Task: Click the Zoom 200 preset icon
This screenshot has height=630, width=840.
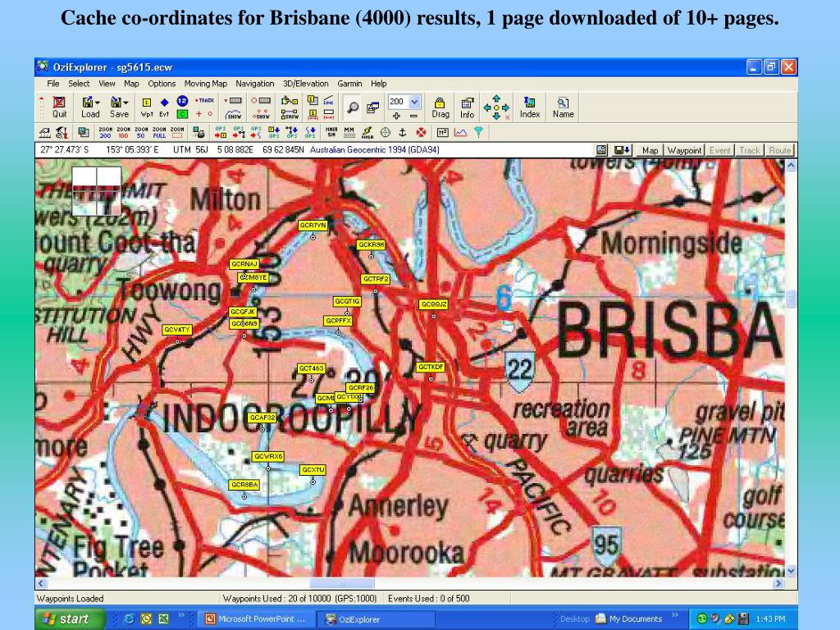Action: pos(106,132)
